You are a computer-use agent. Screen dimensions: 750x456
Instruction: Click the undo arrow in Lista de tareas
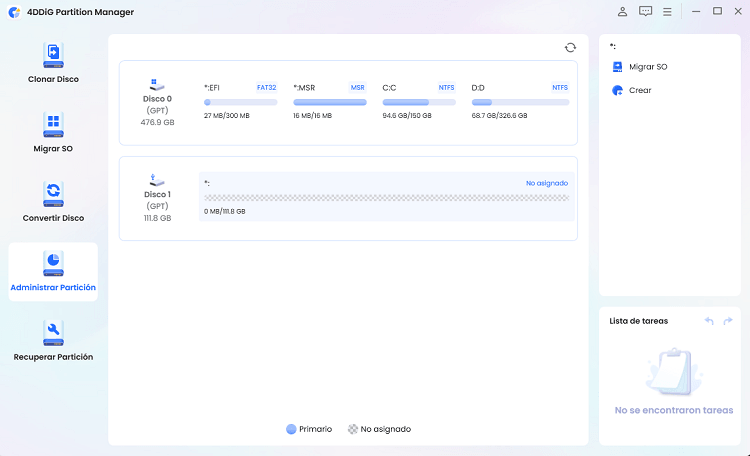coord(709,321)
